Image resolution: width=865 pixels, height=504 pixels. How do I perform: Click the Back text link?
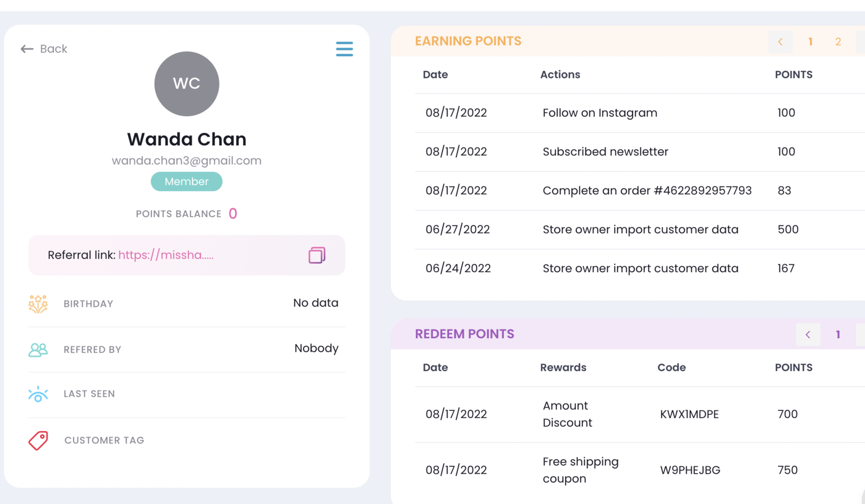tap(54, 49)
